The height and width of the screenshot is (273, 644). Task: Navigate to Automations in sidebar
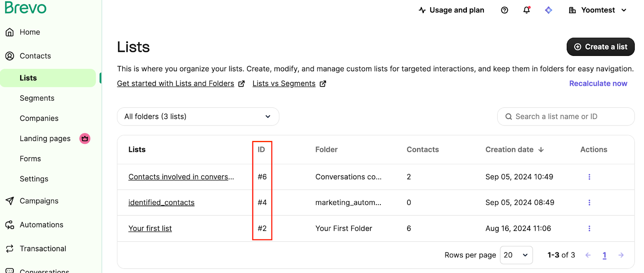tap(41, 225)
